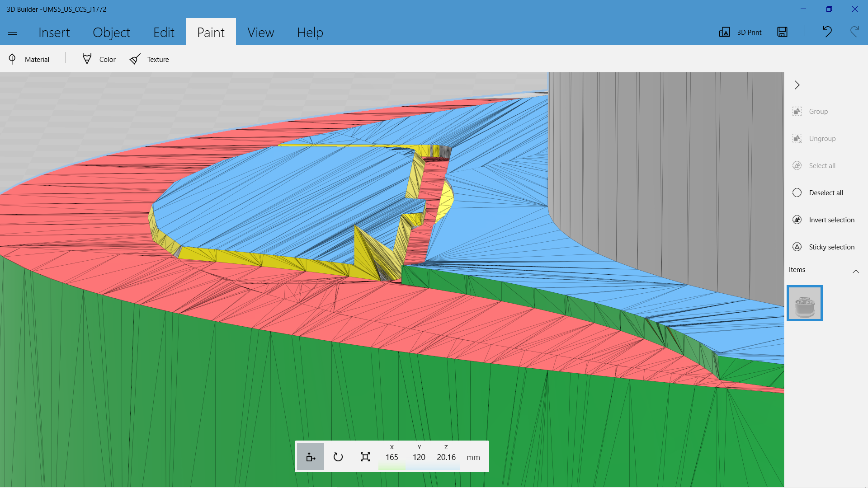Viewport: 868px width, 488px height.
Task: Undo the last action
Action: (827, 32)
